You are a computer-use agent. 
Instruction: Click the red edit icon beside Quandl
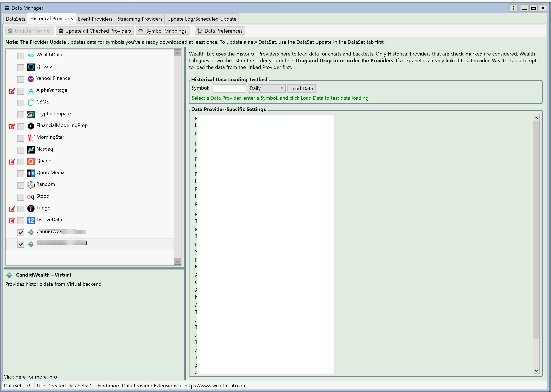[12, 162]
